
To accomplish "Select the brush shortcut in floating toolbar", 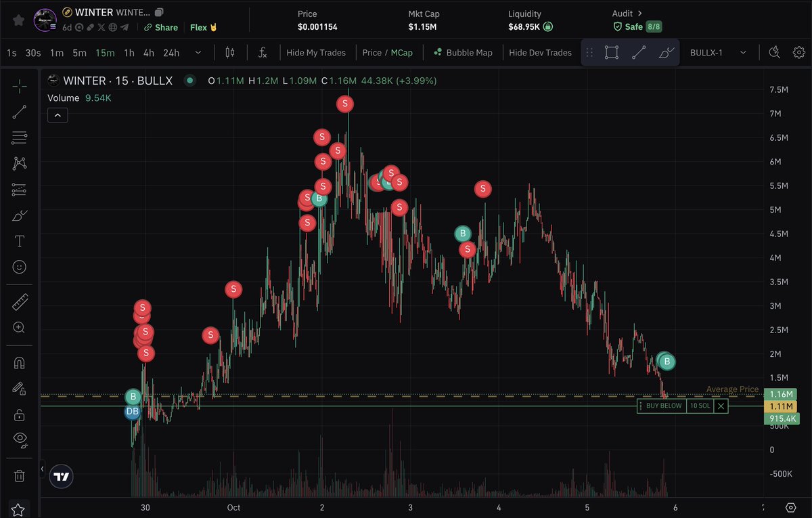I will 667,52.
